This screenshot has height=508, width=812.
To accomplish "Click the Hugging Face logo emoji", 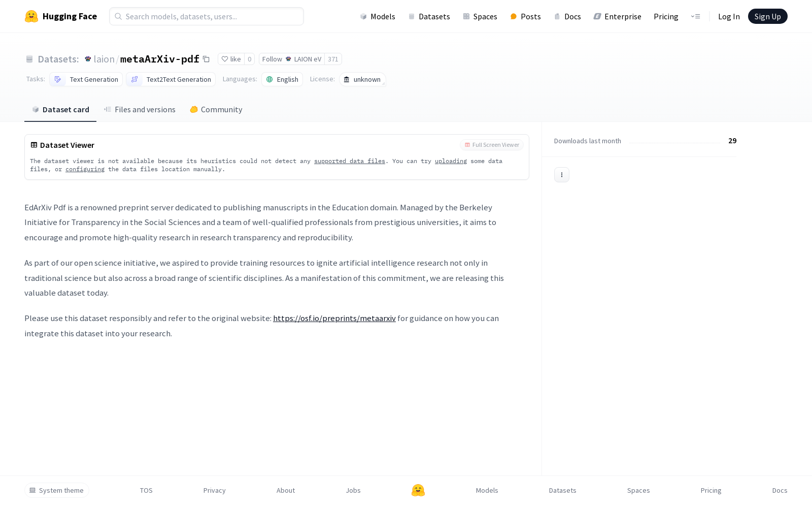I will pyautogui.click(x=31, y=16).
